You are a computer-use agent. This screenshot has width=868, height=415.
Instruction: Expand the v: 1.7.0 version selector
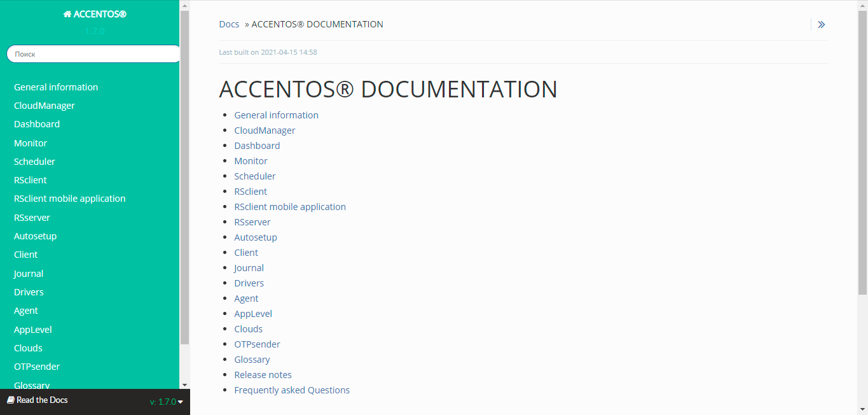pyautogui.click(x=167, y=402)
